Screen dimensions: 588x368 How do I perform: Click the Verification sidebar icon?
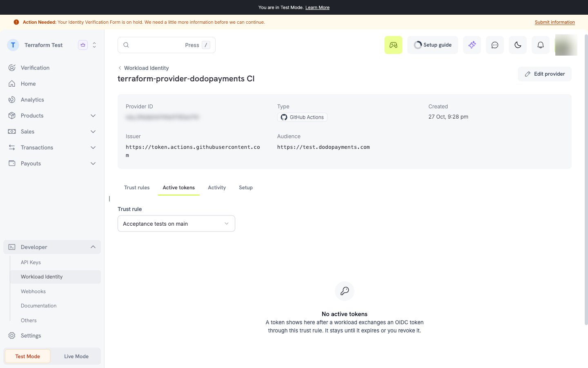click(x=12, y=68)
